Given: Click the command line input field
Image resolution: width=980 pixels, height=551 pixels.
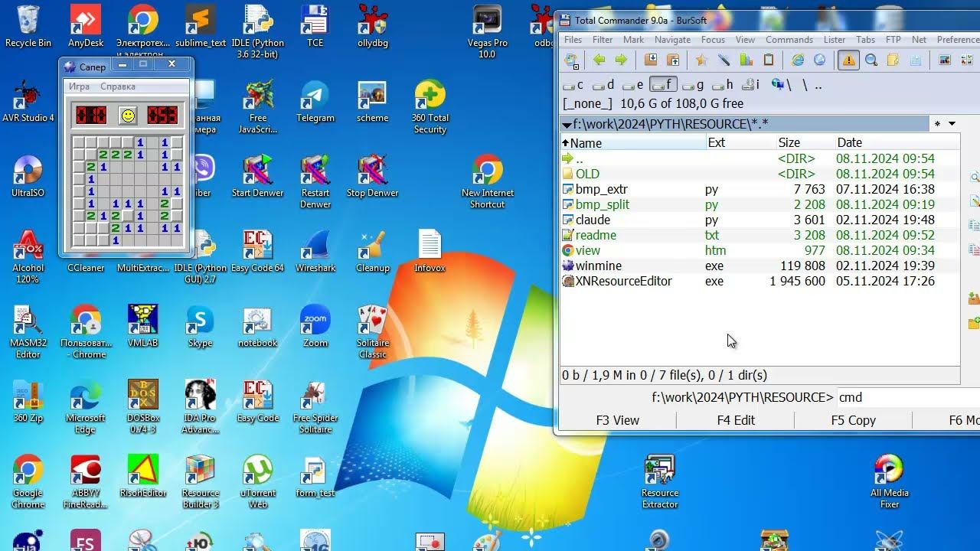Looking at the screenshot, I should point(908,397).
